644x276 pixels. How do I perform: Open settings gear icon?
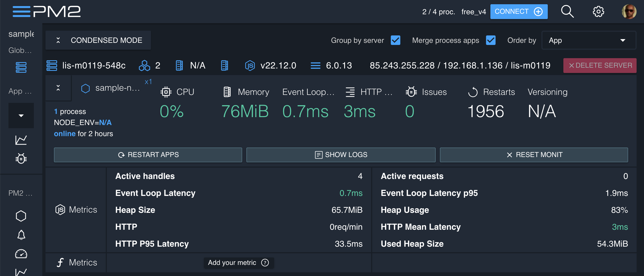[x=598, y=12]
